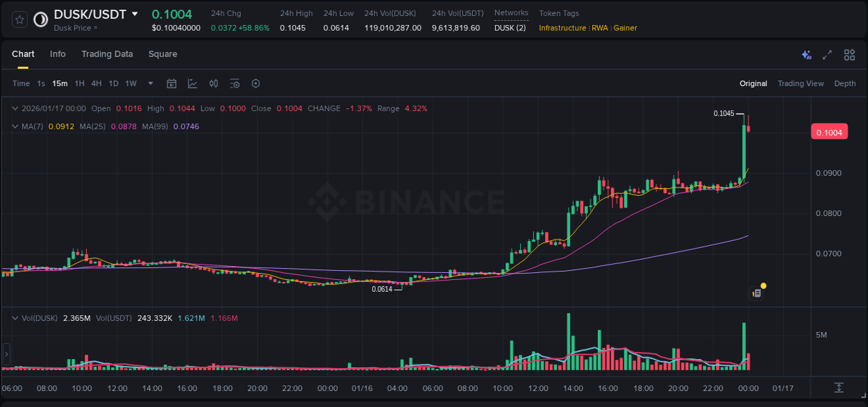Select the technical indicators icon
The height and width of the screenshot is (407, 868).
(192, 83)
